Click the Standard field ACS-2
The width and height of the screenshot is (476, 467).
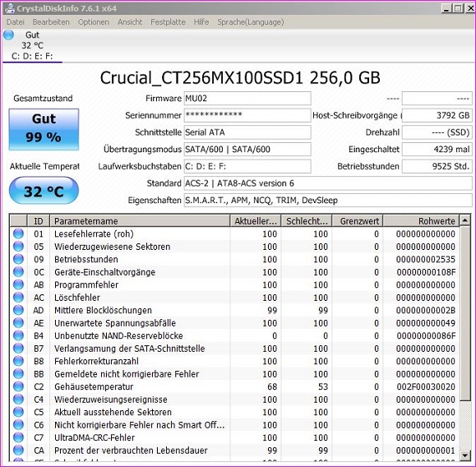[x=328, y=183]
